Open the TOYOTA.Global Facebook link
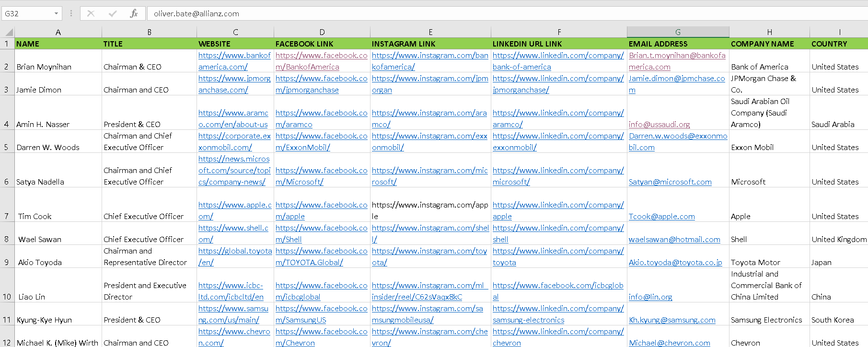The height and width of the screenshot is (347, 868). tap(321, 256)
